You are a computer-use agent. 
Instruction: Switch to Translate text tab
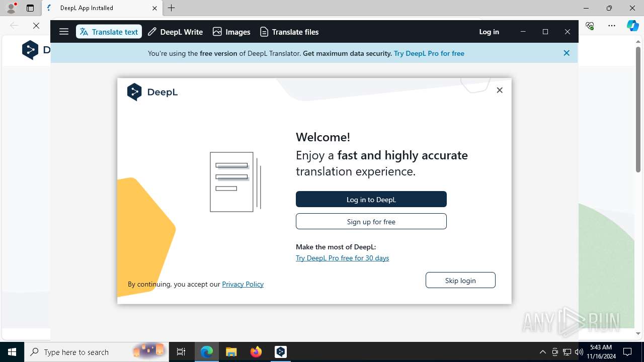[109, 32]
